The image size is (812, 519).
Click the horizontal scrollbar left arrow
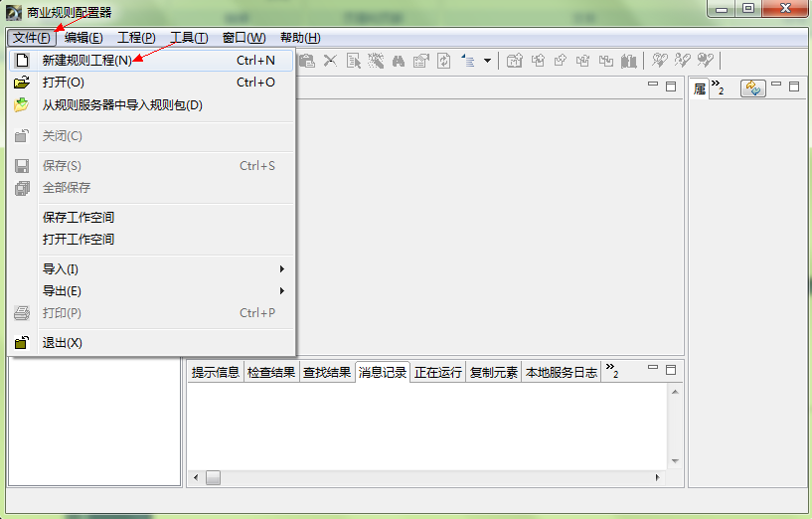click(196, 477)
